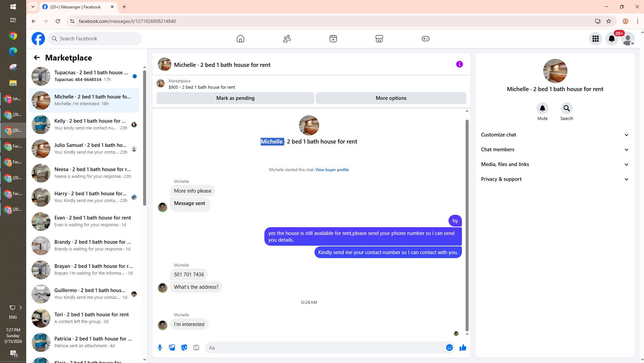The width and height of the screenshot is (644, 363).
Task: Open the notifications bell
Action: (612, 39)
